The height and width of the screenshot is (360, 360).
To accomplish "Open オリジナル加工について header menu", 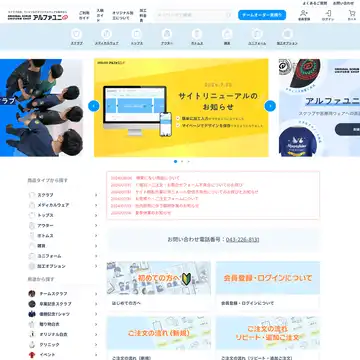I will (123, 15).
